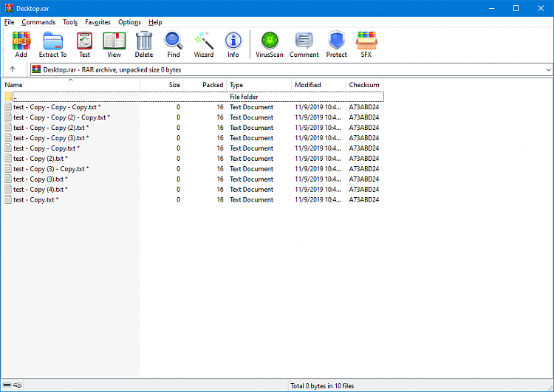Click the WinRAR title bar app icon

point(9,8)
